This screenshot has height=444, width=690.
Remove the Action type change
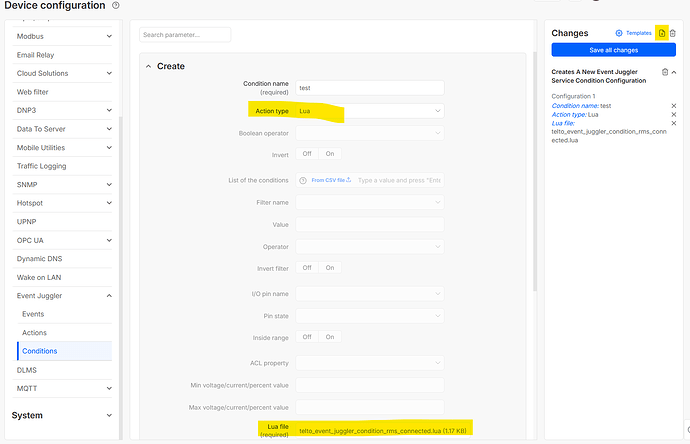point(673,115)
